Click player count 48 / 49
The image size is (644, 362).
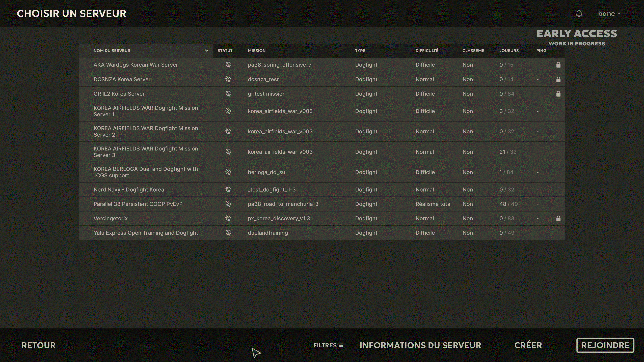[x=508, y=204]
